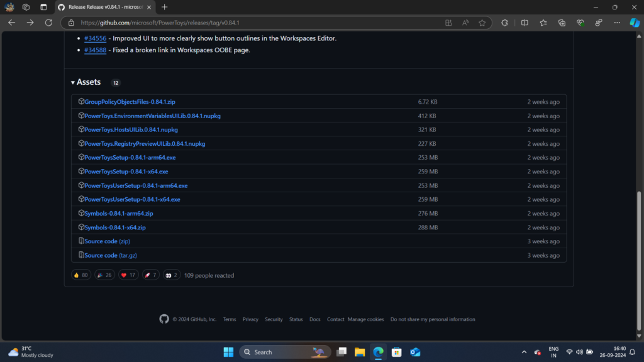Download PowerToysUserSetup-0.84.1-arm64.exe
This screenshot has width=644, height=362.
[x=136, y=185]
